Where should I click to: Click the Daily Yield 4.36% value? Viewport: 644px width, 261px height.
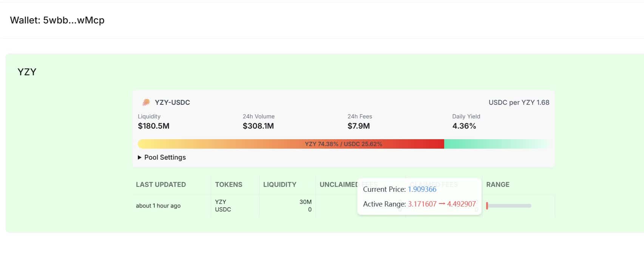point(464,126)
